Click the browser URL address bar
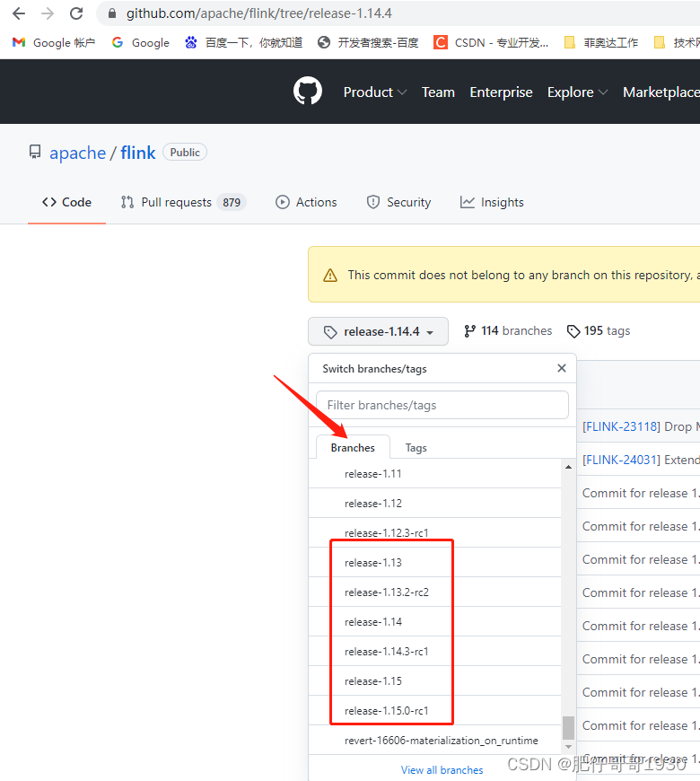The width and height of the screenshot is (700, 781). [398, 13]
